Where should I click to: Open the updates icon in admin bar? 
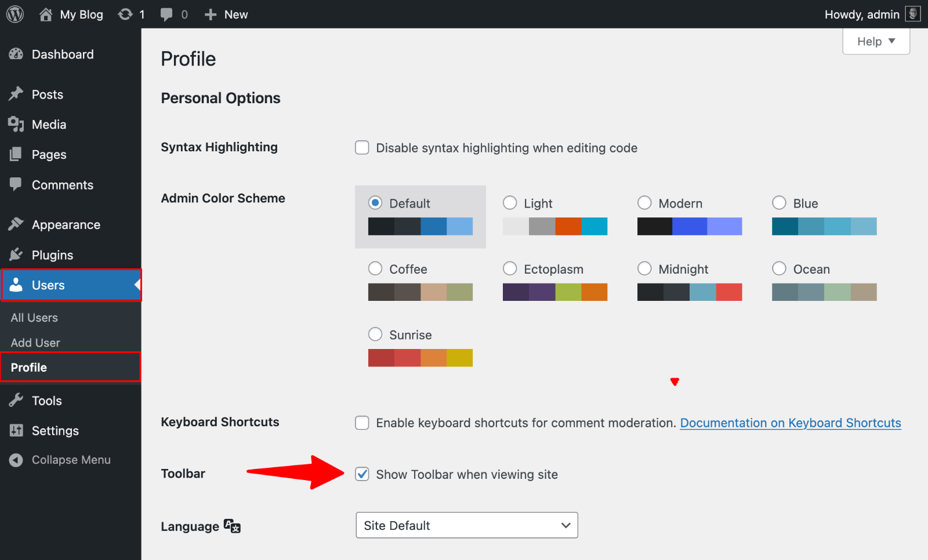tap(125, 14)
